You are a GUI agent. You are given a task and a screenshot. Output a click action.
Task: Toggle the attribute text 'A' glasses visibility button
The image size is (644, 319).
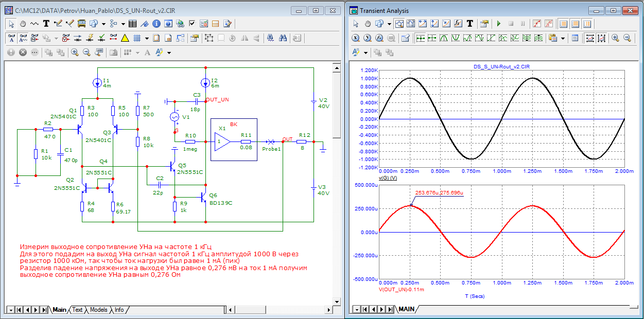click(12, 38)
